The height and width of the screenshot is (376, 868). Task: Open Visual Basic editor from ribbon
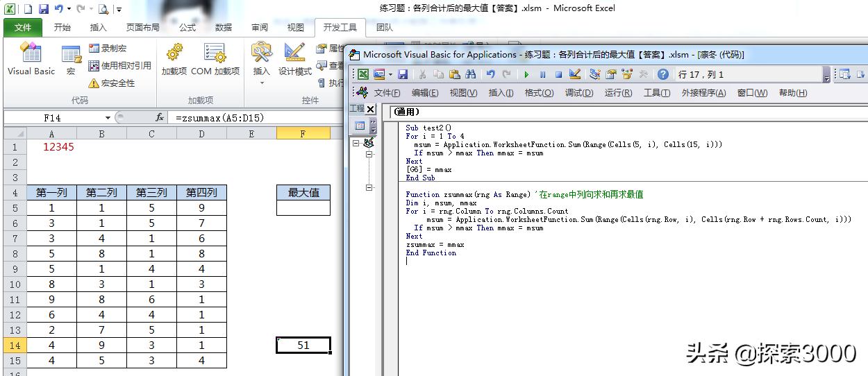pyautogui.click(x=31, y=59)
